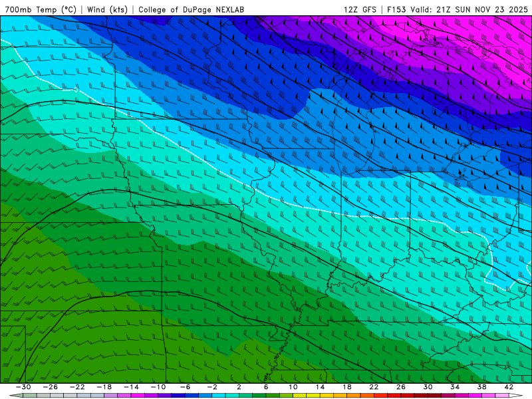Click the 18 color scale label

point(347,387)
